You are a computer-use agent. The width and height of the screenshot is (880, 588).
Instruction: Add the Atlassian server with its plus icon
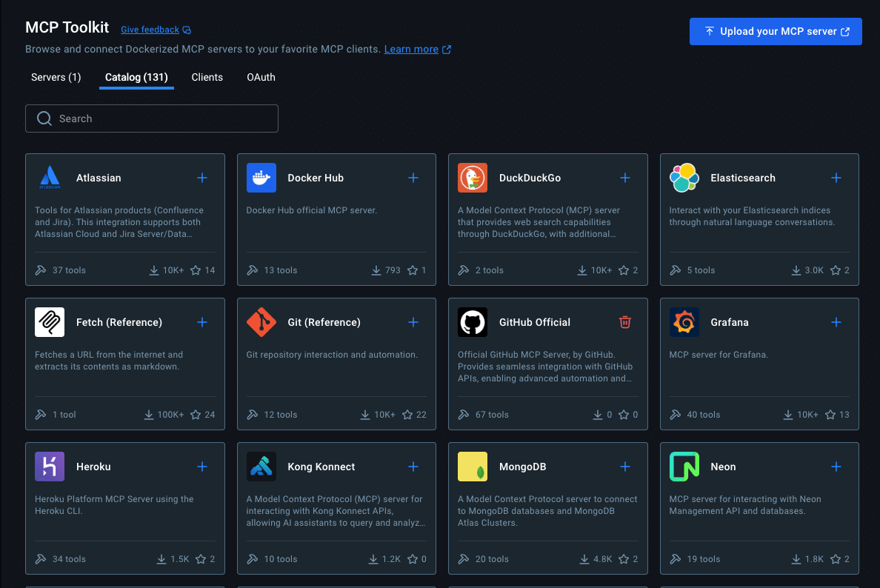202,178
